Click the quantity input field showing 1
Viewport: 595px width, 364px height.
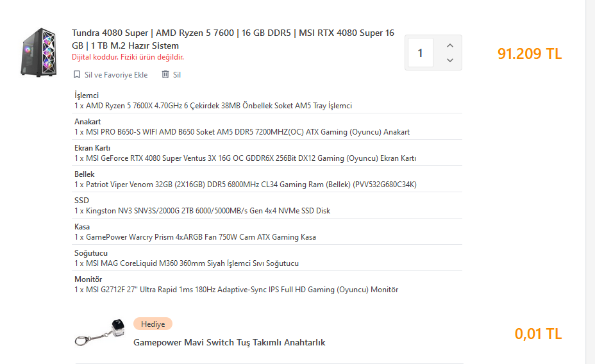[421, 53]
